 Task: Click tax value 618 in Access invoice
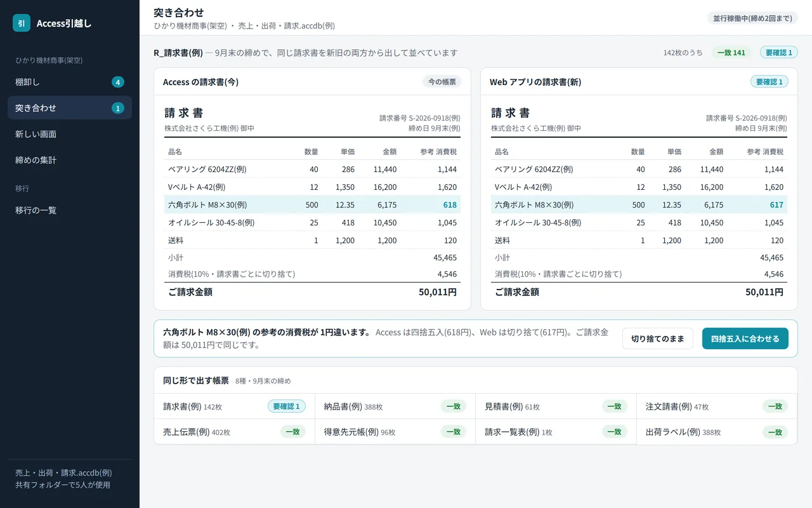click(x=450, y=205)
